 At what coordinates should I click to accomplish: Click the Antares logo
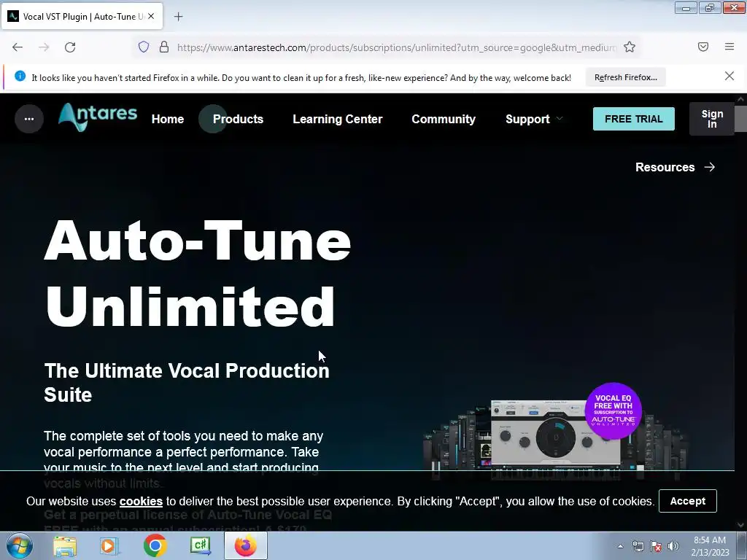pyautogui.click(x=98, y=117)
